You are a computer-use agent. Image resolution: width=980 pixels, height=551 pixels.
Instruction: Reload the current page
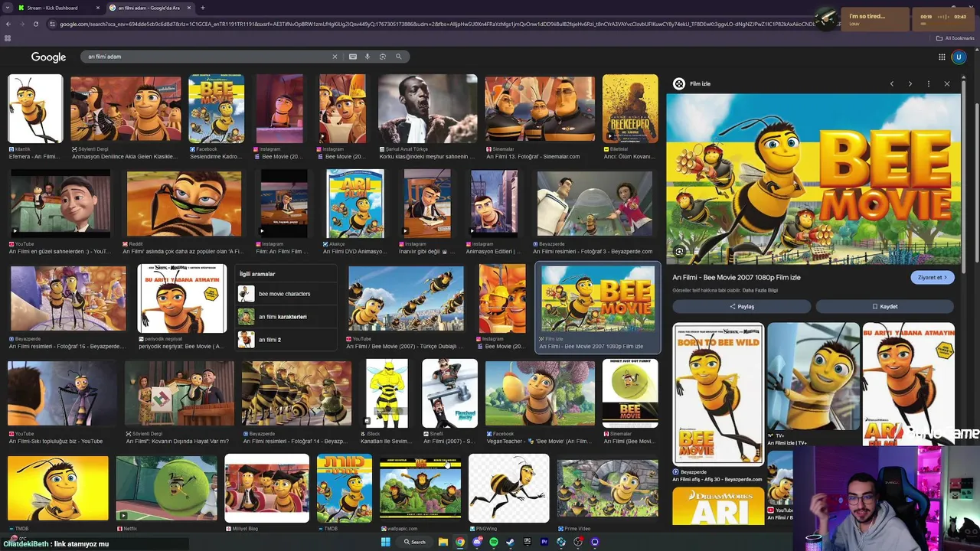click(35, 24)
